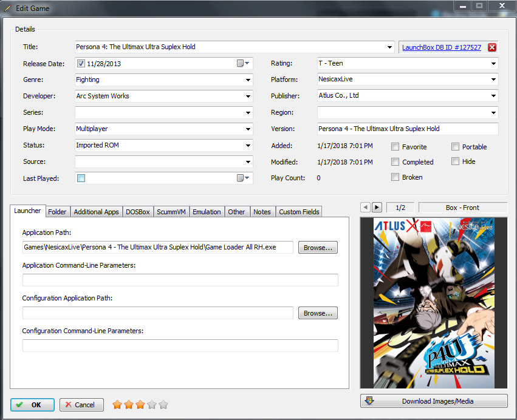This screenshot has width=517, height=420.
Task: Remove the LaunchBox DB ID with red X
Action: (x=492, y=47)
